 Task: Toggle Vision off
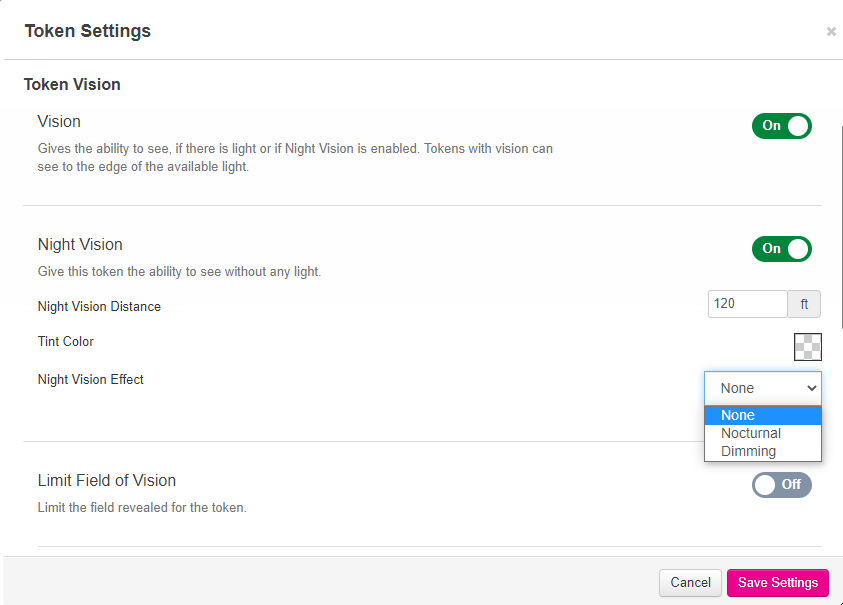pos(781,126)
